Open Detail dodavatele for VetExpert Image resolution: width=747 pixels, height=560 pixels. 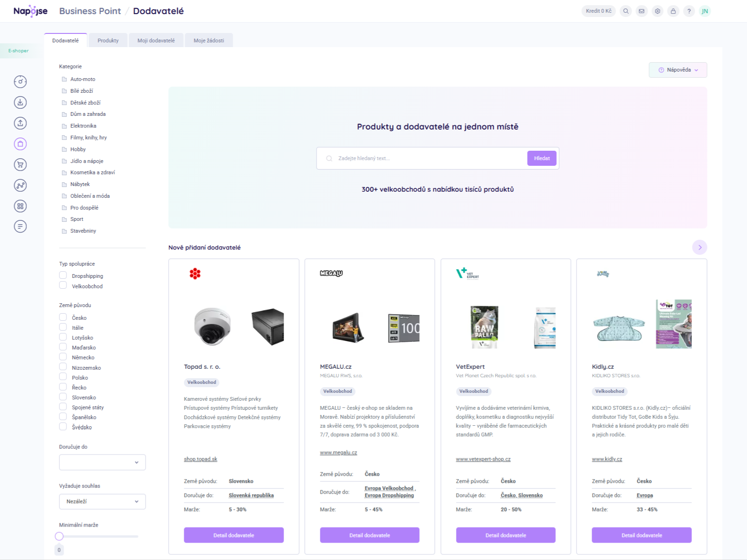coord(505,535)
